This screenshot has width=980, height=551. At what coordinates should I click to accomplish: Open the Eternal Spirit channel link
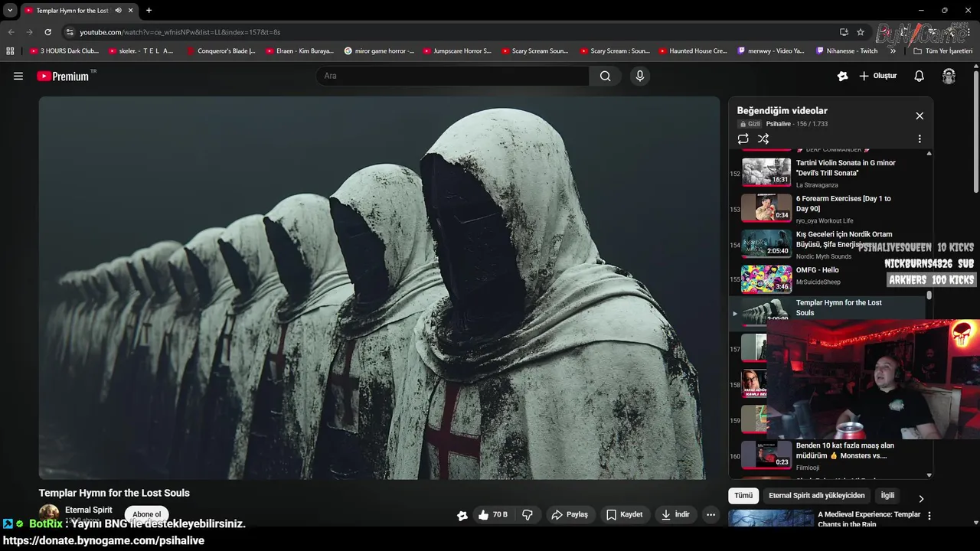[89, 510]
